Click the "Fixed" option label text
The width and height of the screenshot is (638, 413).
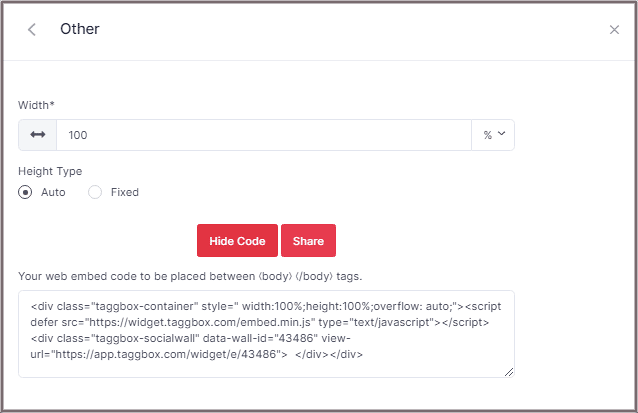[x=125, y=192]
